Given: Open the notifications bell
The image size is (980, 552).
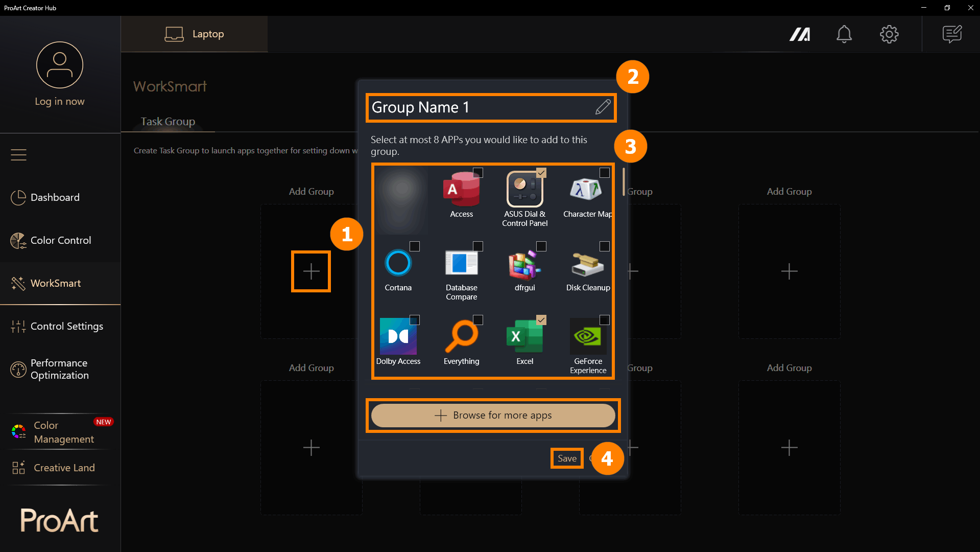Looking at the screenshot, I should click(844, 34).
